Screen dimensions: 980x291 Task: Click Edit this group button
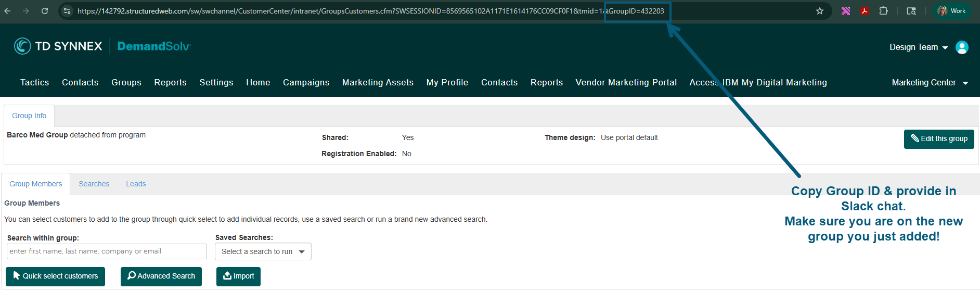click(x=939, y=139)
